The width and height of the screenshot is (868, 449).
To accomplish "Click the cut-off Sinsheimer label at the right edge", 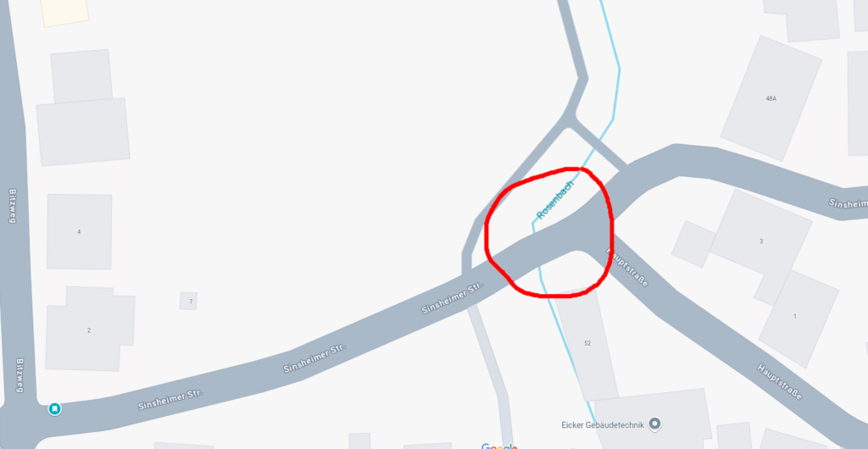I will [x=848, y=203].
